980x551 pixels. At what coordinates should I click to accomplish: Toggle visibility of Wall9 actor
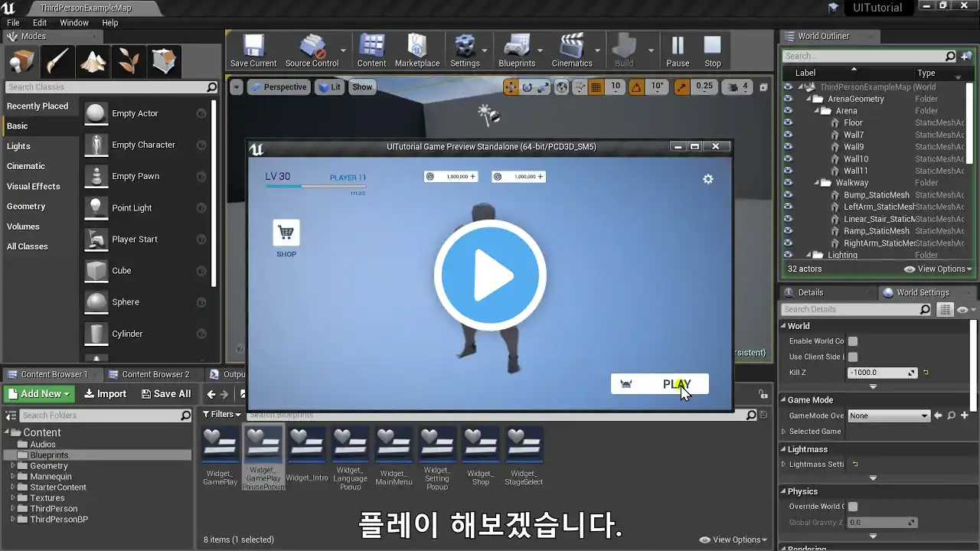pyautogui.click(x=788, y=147)
